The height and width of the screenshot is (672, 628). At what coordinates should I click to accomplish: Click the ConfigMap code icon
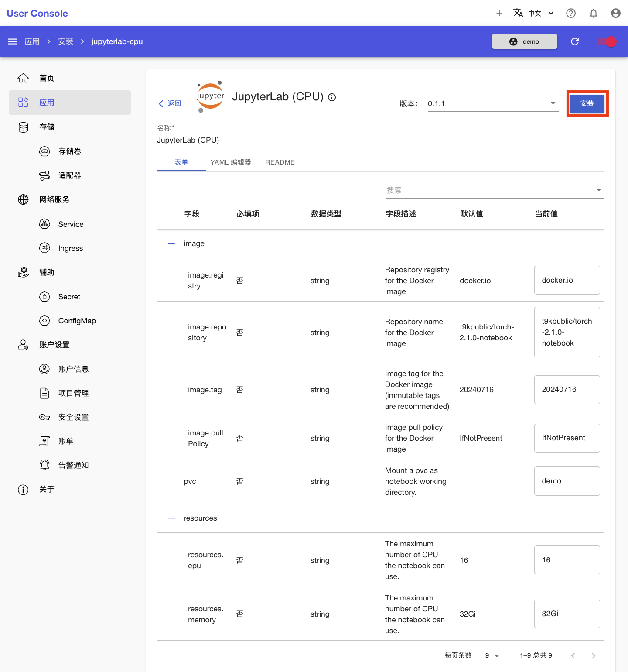[x=44, y=321]
